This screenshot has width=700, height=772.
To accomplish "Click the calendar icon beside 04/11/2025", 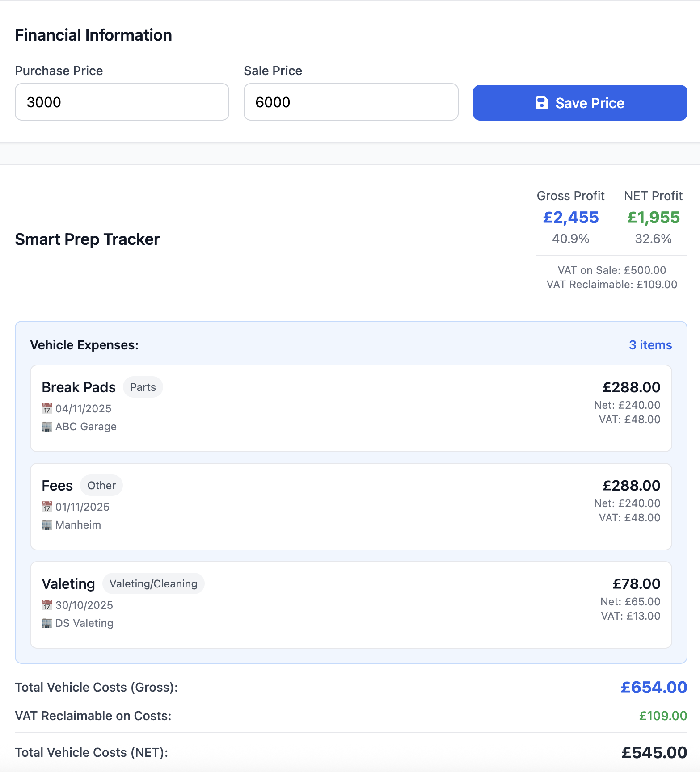I will point(46,408).
